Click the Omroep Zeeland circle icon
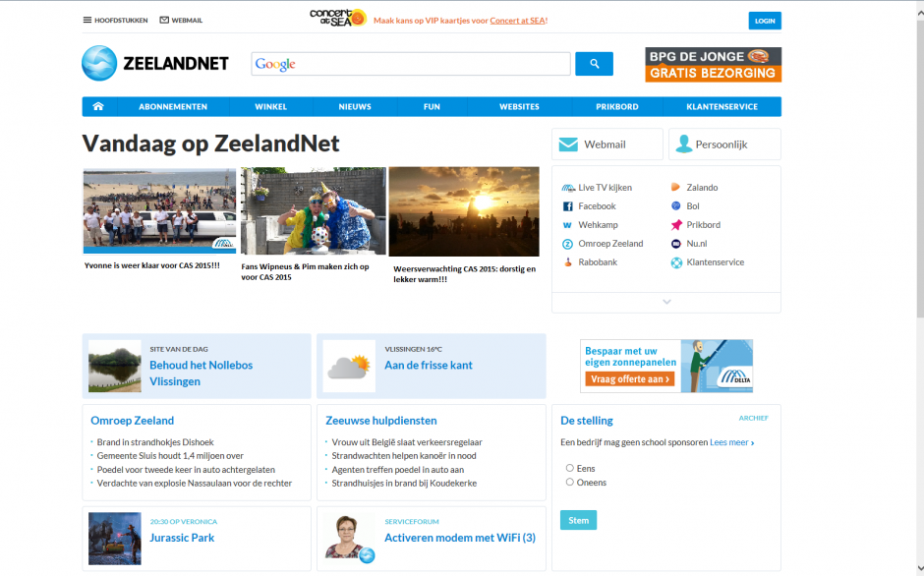This screenshot has height=576, width=924. pos(567,244)
